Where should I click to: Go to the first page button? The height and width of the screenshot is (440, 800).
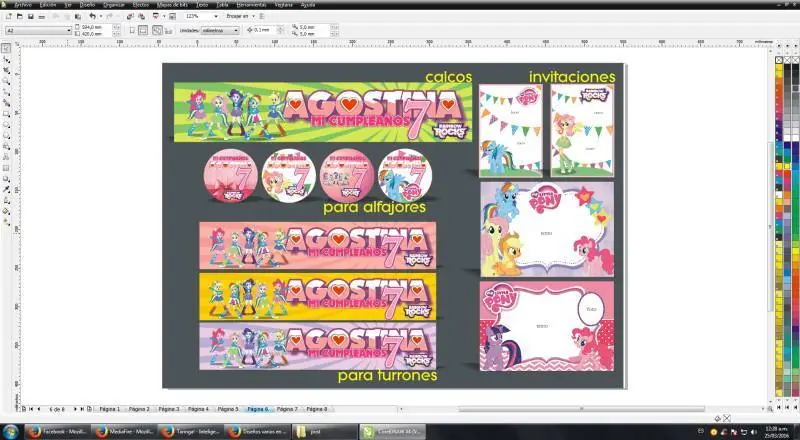point(31,409)
